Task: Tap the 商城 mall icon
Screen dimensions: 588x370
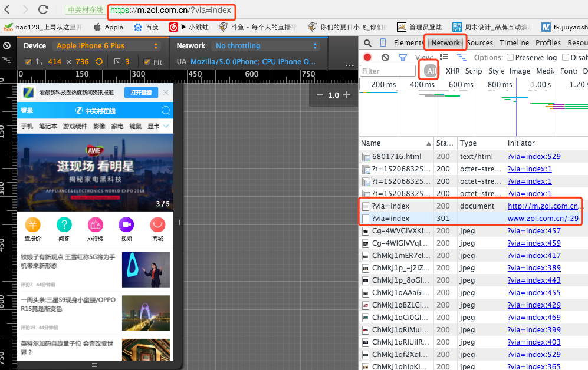Action: (x=158, y=224)
